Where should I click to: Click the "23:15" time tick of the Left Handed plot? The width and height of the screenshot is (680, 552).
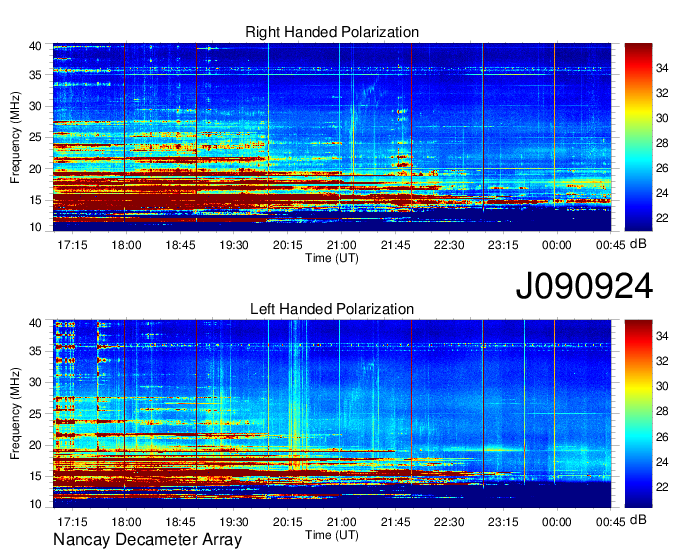click(503, 522)
